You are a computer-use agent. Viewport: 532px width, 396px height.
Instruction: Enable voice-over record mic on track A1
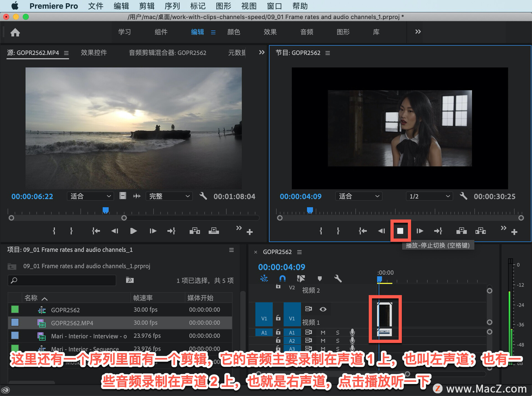(x=352, y=333)
